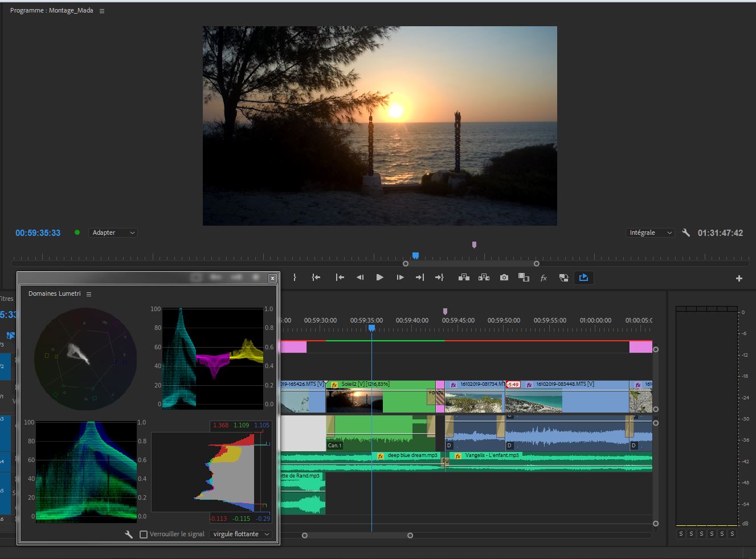Viewport: 756px width, 559px height.
Task: Click the program monitor video preview
Action: (x=380, y=125)
